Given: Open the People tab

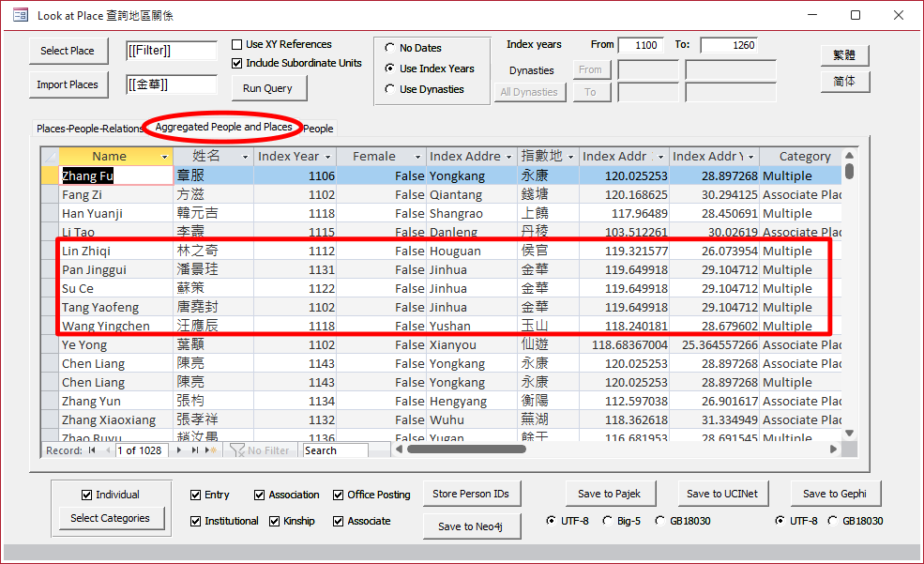Looking at the screenshot, I should [318, 129].
